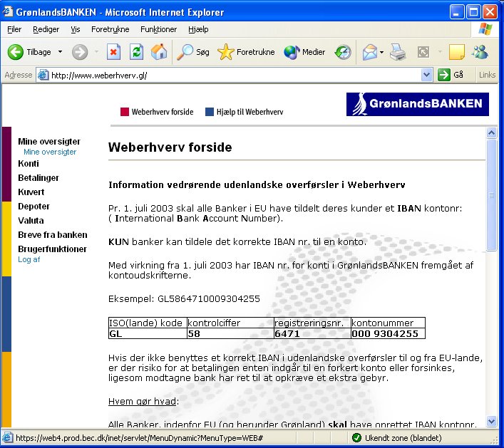
Task: Click the Ukendt zone security icon
Action: 356,437
